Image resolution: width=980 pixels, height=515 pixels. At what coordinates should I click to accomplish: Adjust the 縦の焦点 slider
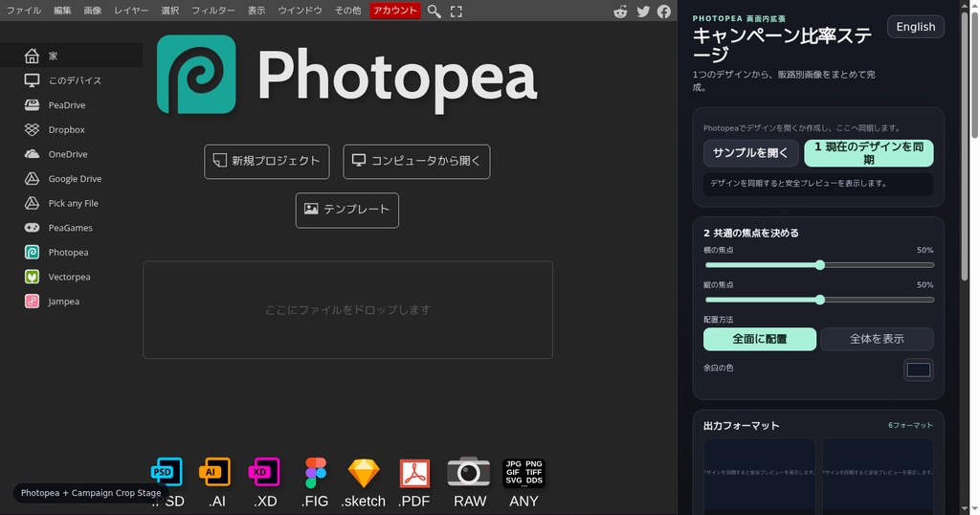[819, 300]
